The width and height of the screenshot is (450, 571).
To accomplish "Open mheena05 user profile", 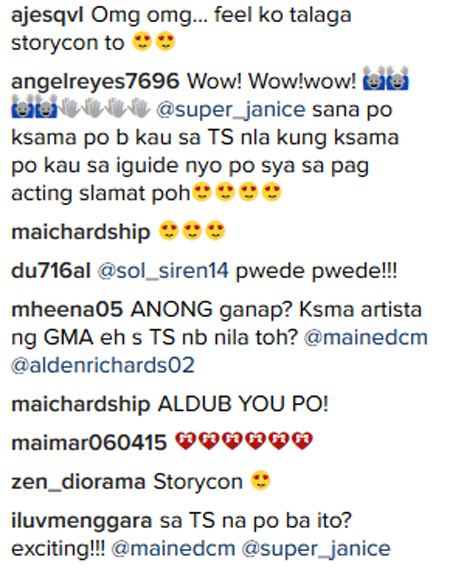I will [x=67, y=310].
